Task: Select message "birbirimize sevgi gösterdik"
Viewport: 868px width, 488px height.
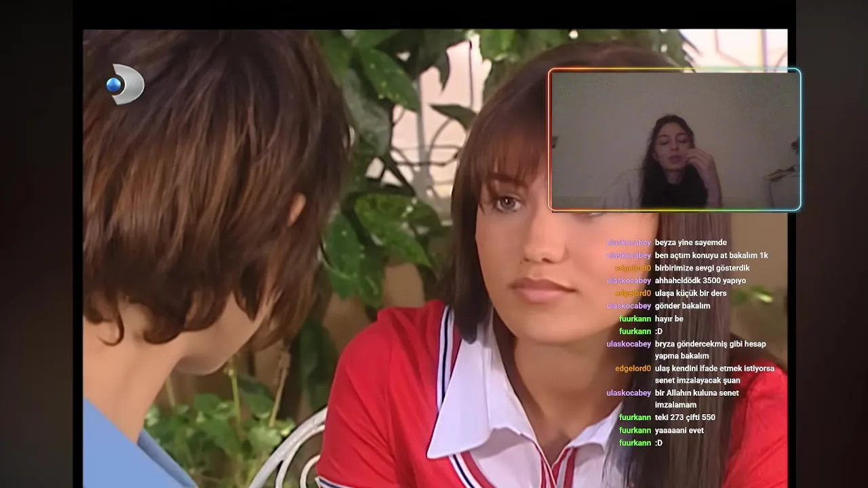Action: click(702, 268)
